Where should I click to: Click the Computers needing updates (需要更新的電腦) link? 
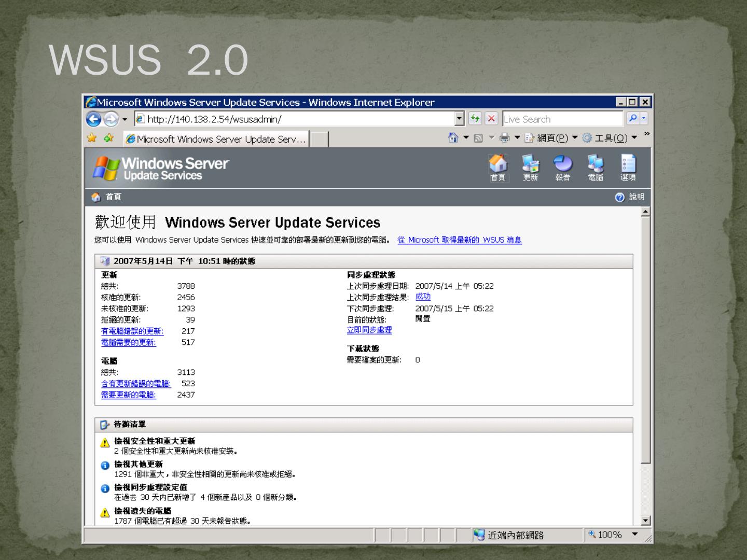[128, 395]
